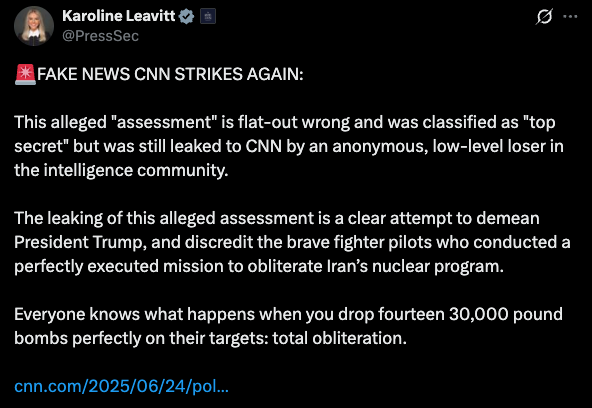Click the government affiliation badge icon
This screenshot has width=592, height=408.
point(208,16)
